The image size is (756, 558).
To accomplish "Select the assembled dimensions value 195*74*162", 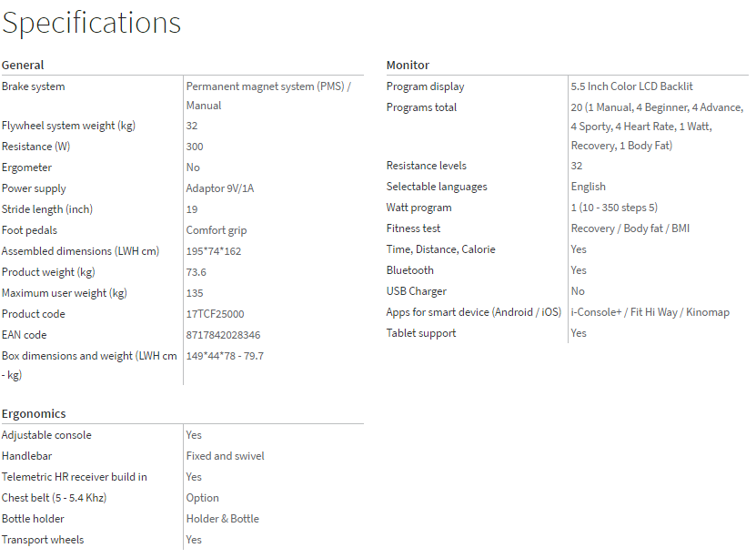I will click(x=214, y=251).
